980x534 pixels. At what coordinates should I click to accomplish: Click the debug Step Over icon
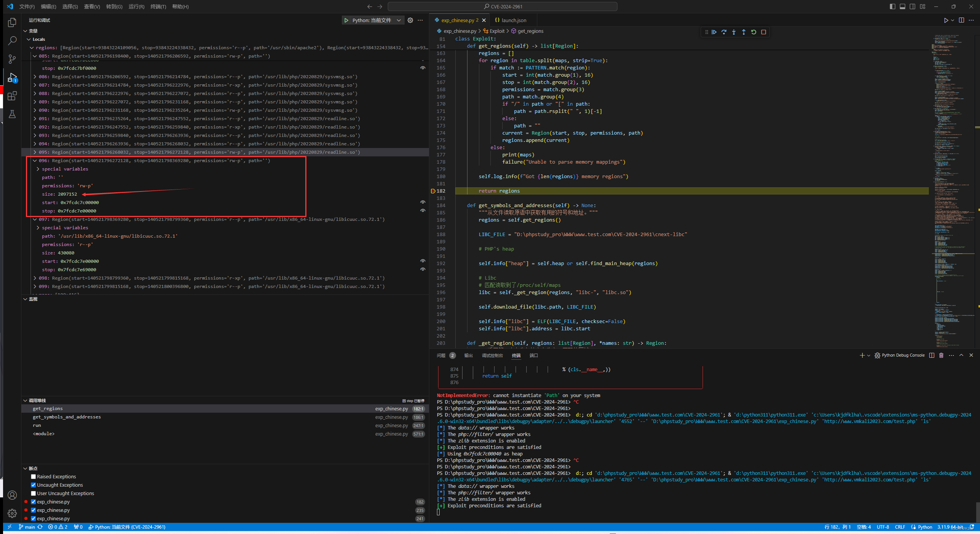coord(724,32)
